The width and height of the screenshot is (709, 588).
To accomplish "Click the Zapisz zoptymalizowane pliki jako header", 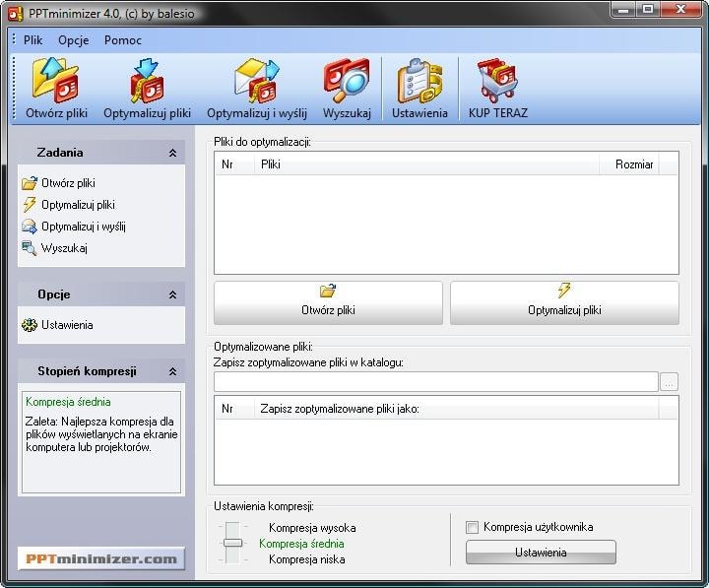I will pyautogui.click(x=456, y=409).
